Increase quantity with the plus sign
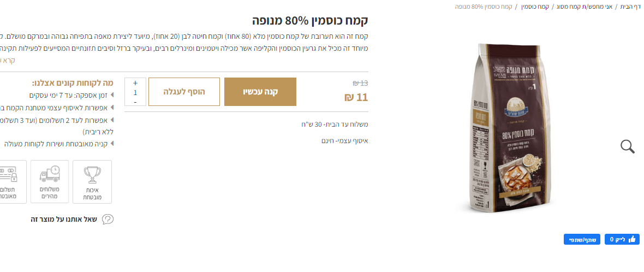644x272 pixels. click(135, 84)
